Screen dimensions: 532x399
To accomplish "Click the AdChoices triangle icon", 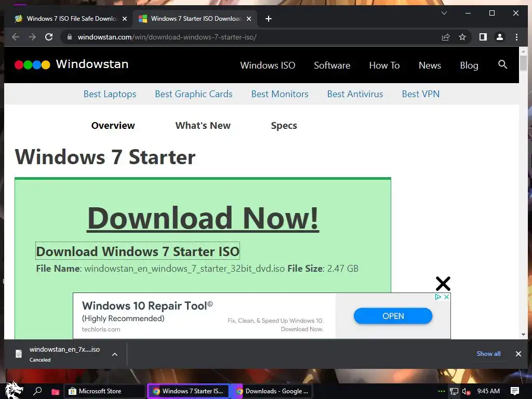I will coord(438,297).
